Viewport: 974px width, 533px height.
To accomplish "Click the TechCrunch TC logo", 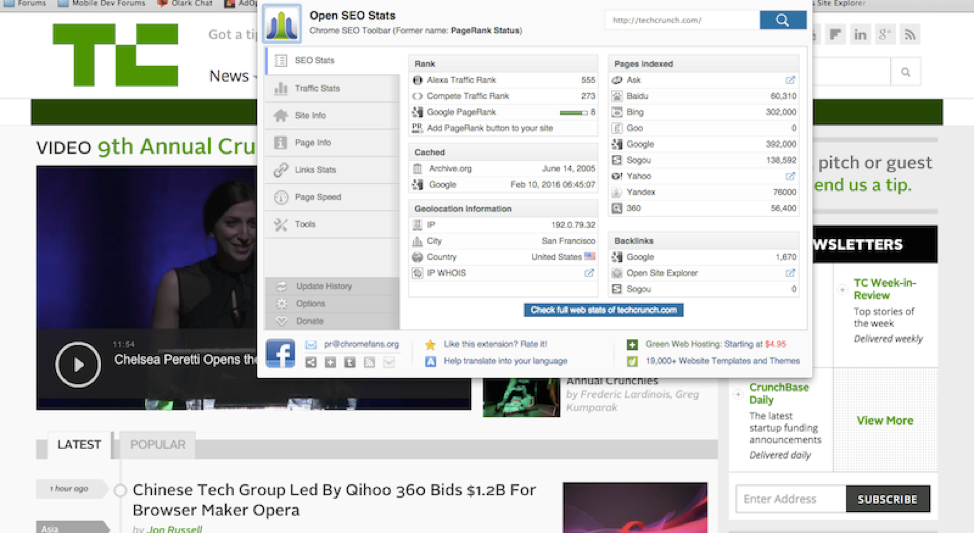I will click(116, 55).
